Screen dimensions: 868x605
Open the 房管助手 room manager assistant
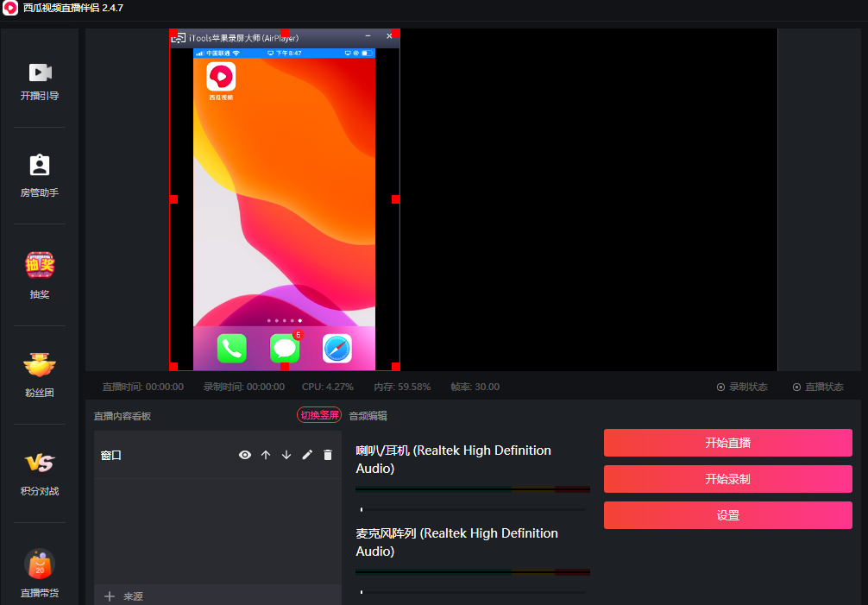pyautogui.click(x=40, y=175)
